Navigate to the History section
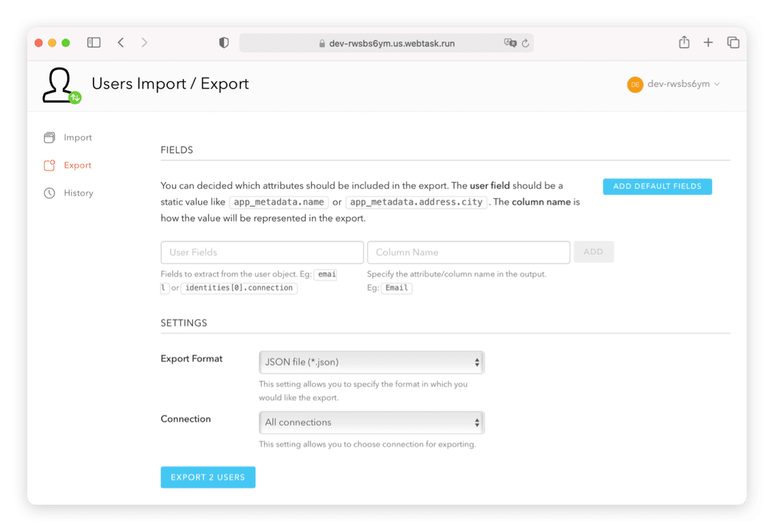The height and width of the screenshot is (532, 774). (x=79, y=192)
